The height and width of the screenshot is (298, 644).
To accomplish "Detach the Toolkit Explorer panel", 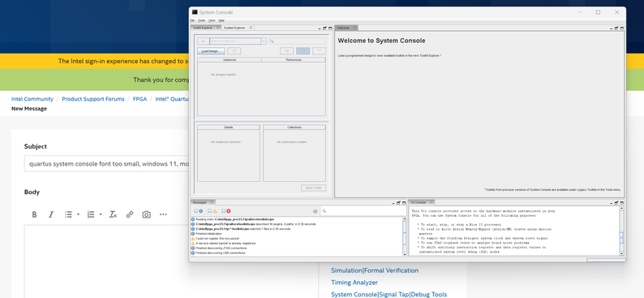I will (324, 28).
